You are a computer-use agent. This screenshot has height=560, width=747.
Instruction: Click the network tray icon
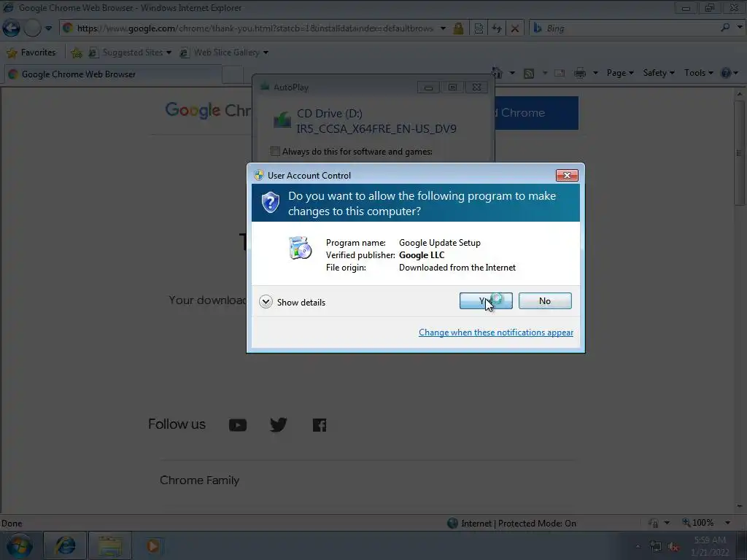[656, 547]
